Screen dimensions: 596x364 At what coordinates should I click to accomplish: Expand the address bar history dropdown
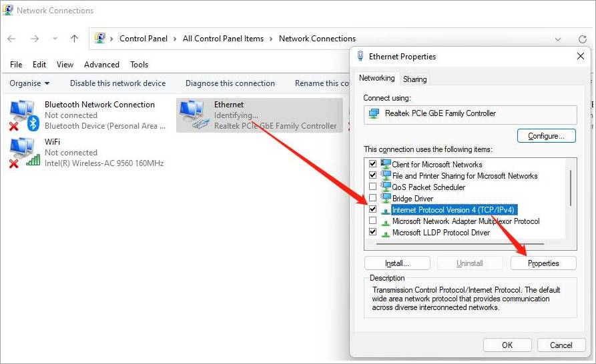click(557, 39)
